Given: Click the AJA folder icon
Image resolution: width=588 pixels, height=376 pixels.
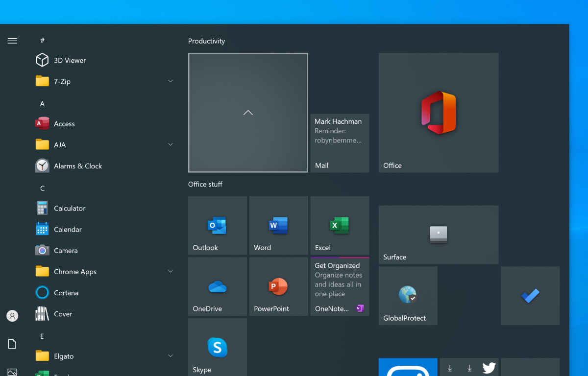Looking at the screenshot, I should click(42, 145).
